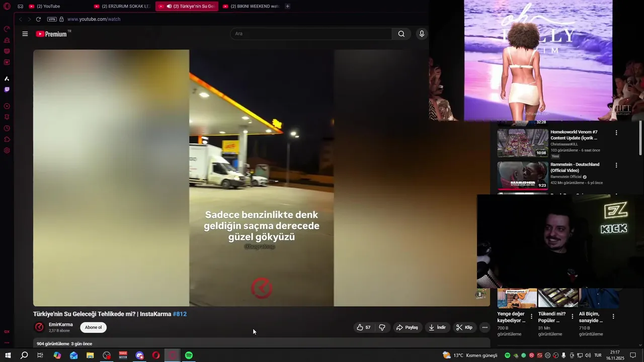This screenshot has height=362, width=644.
Task: Switch TUR input language indicator
Action: coord(598,355)
